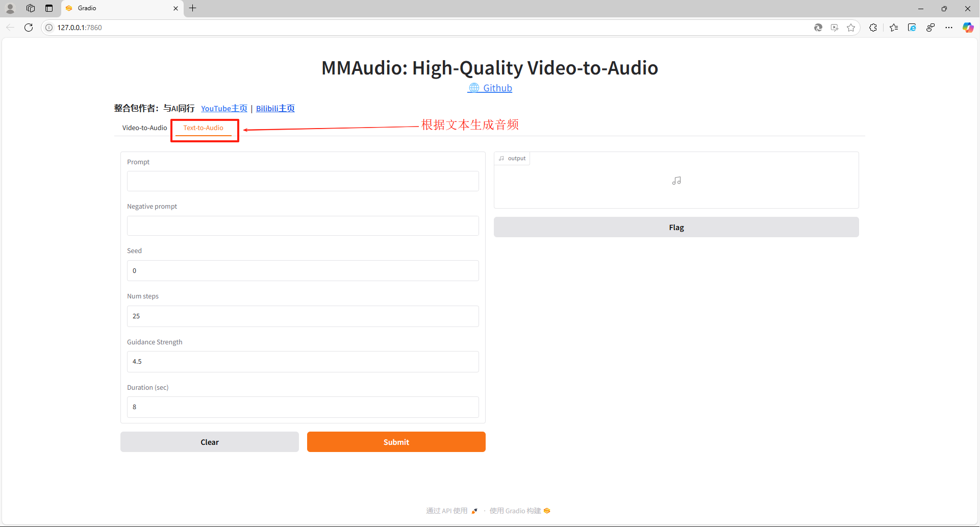Switch to the Video-to-Audio tab
The height and width of the screenshot is (527, 980).
[144, 128]
